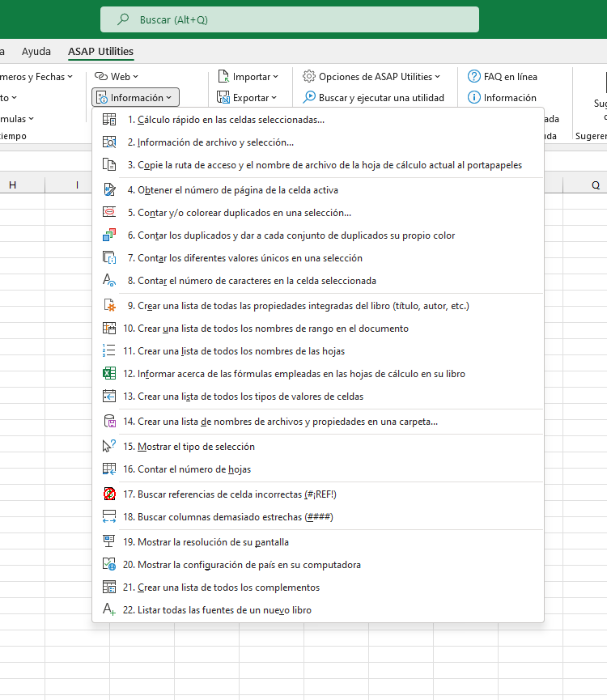Viewport: 607px width, 700px height.
Task: Click the red prohibited icon for #REF! search
Action: [x=109, y=494]
